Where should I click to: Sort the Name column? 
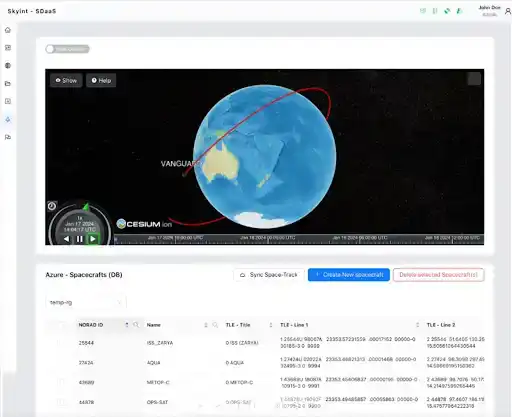pyautogui.click(x=206, y=325)
